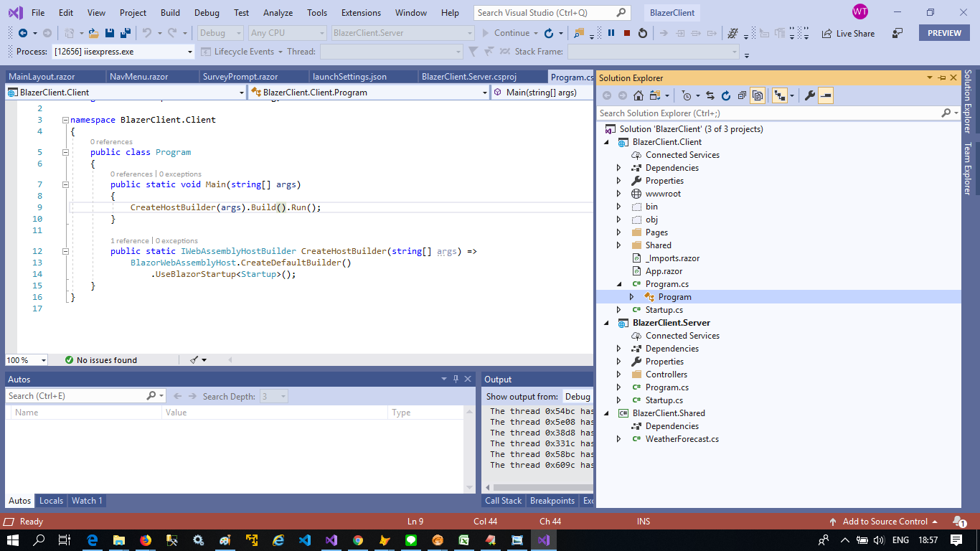Open the Debug menu
Screen dimensions: 980x551
point(207,13)
